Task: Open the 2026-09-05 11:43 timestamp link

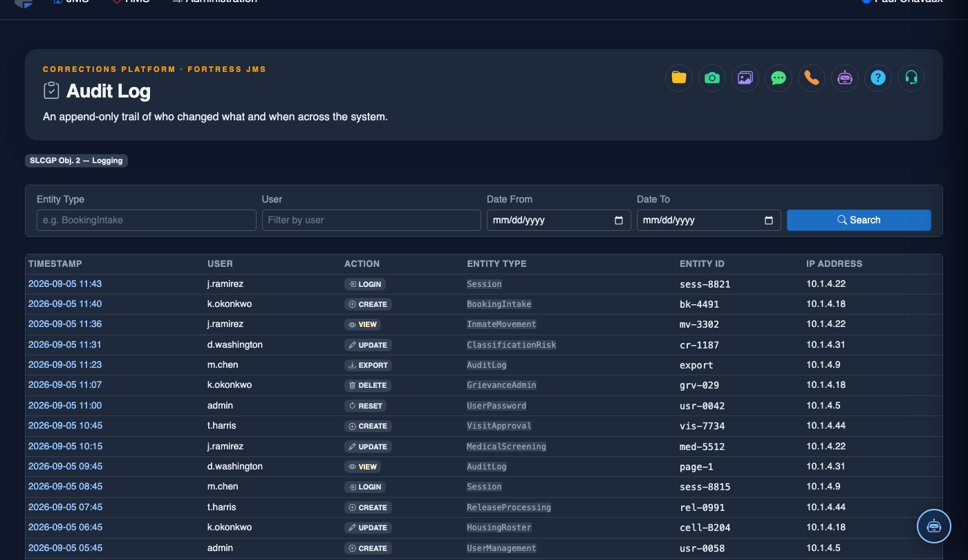Action: (65, 283)
